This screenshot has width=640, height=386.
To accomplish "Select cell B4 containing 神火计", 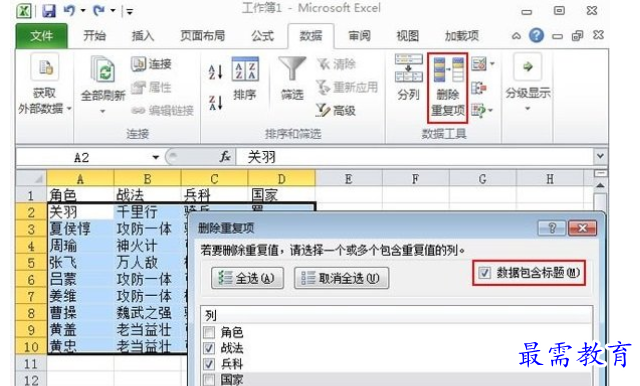I will (147, 246).
